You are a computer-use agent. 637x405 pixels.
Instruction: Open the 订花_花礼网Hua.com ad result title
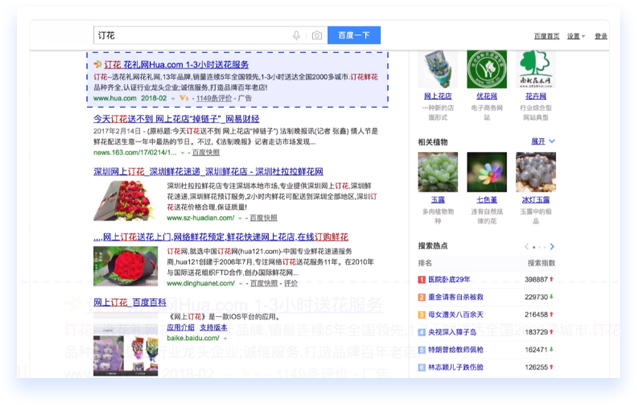click(176, 63)
